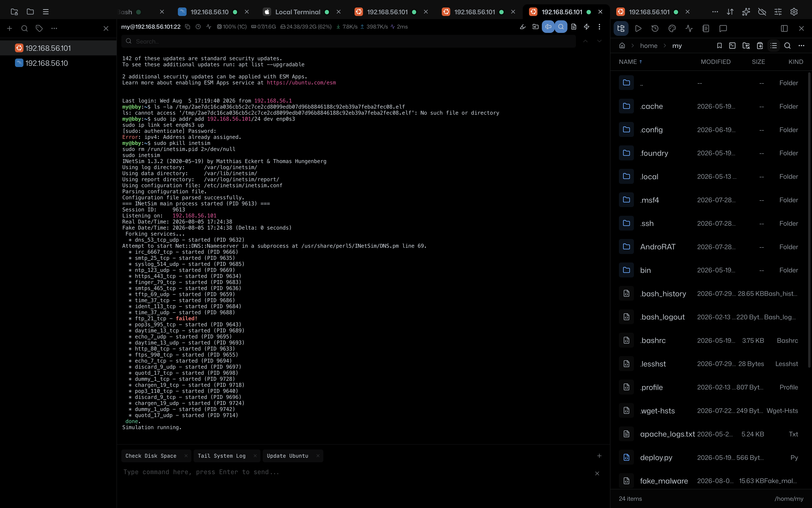Click the terminal Search input field
The width and height of the screenshot is (812, 508).
click(348, 41)
